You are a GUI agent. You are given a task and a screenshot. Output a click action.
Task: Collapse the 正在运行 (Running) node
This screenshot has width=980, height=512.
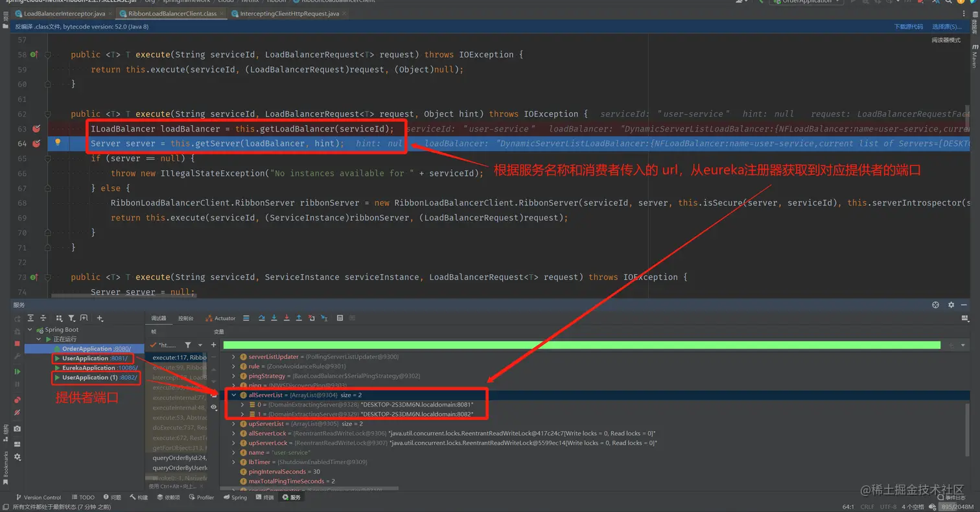point(39,339)
